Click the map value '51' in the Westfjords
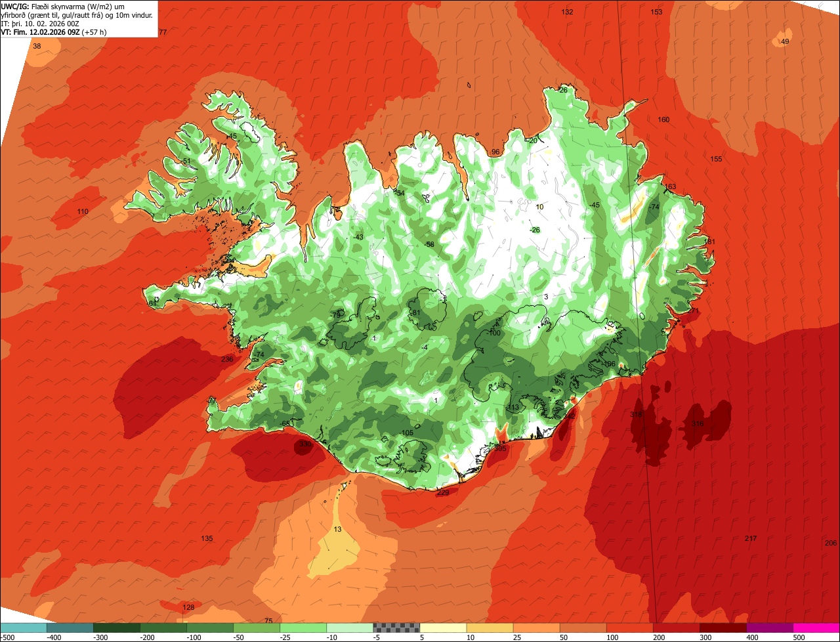Viewport: 840px width, 642px height. click(x=186, y=161)
